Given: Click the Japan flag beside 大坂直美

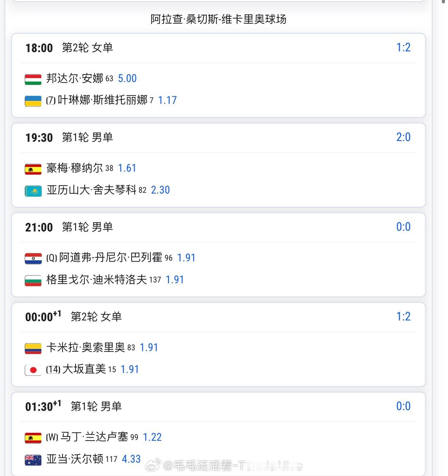Looking at the screenshot, I should tap(33, 370).
